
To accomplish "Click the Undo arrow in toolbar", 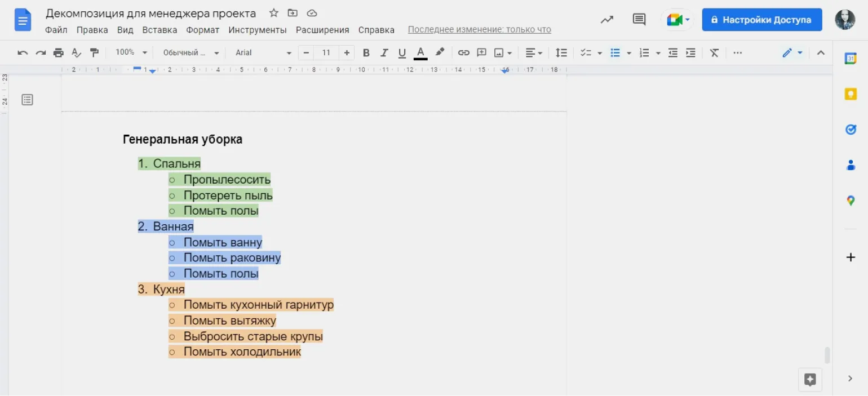I will (x=23, y=53).
